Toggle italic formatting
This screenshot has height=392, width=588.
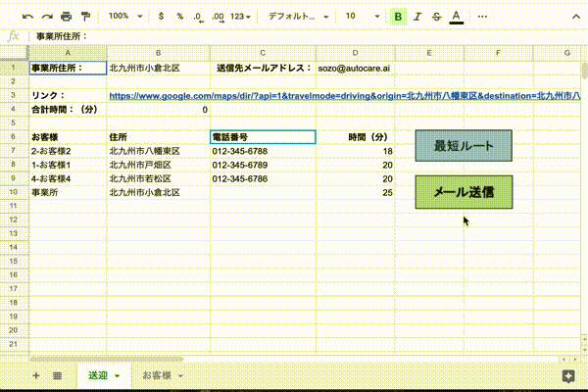[417, 17]
